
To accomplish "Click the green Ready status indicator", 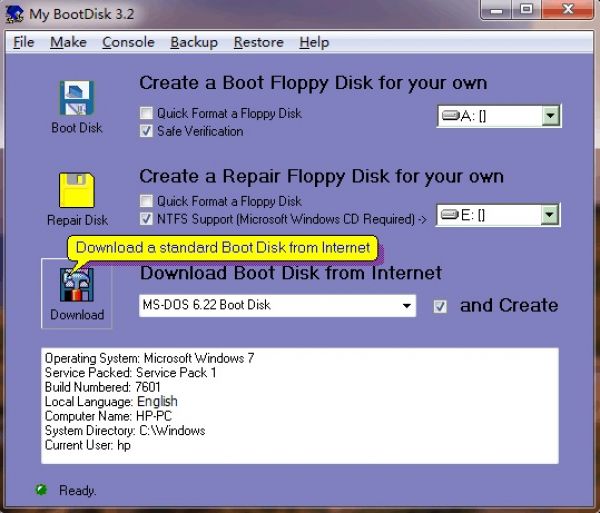I will point(41,489).
